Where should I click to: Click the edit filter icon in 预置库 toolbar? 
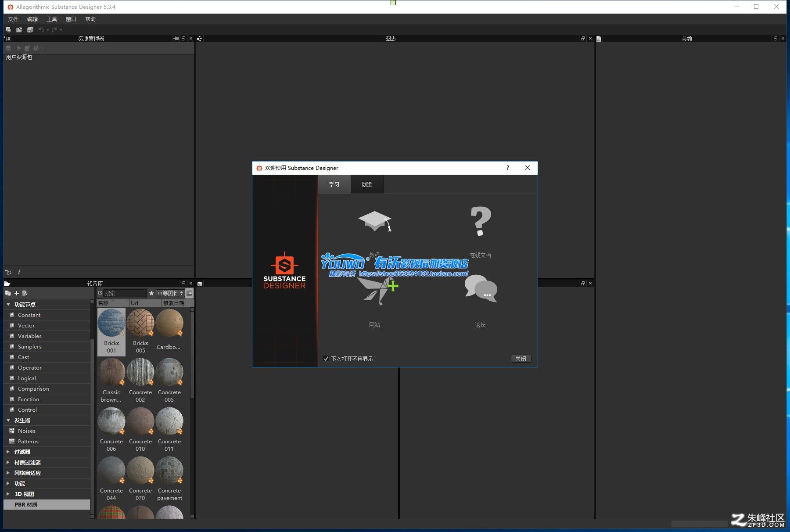click(x=25, y=293)
